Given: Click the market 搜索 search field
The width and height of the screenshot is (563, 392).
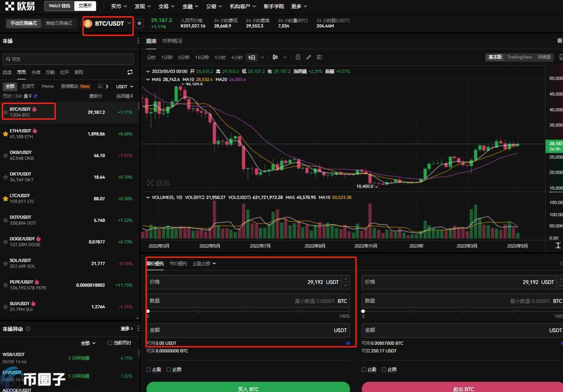Looking at the screenshot, I should tap(68, 59).
